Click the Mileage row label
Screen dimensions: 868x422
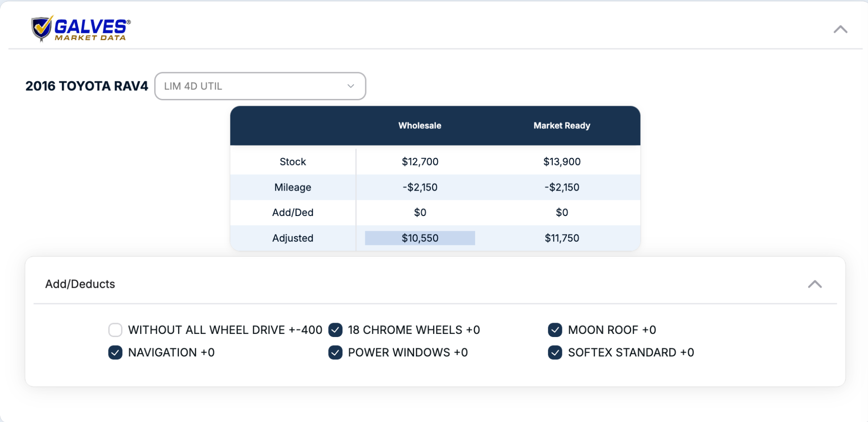click(x=293, y=188)
